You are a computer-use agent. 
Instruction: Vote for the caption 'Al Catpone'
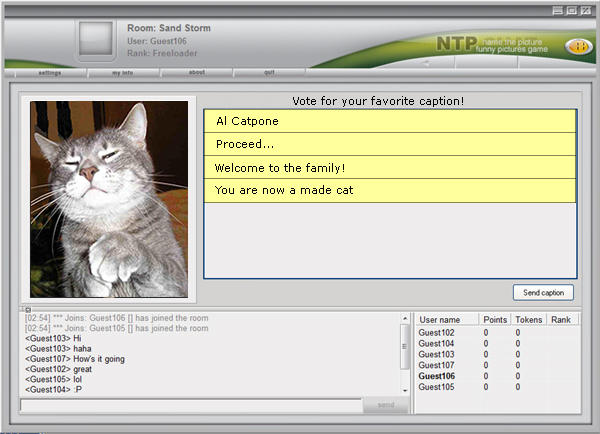(390, 121)
